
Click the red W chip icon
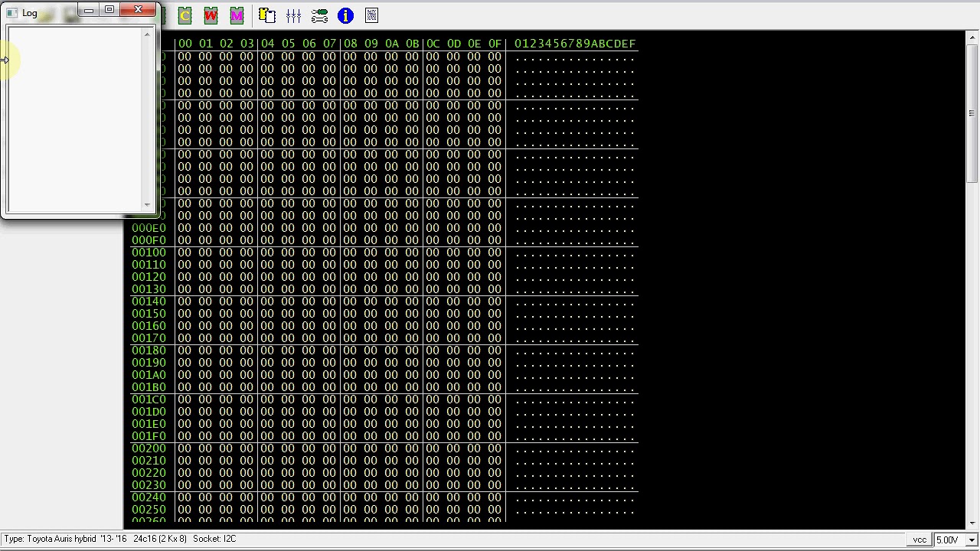211,15
